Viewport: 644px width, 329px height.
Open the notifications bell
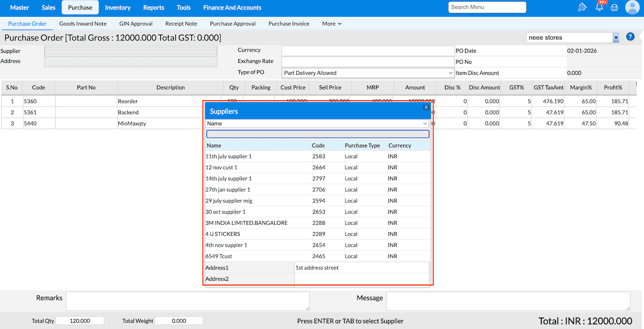[x=599, y=7]
